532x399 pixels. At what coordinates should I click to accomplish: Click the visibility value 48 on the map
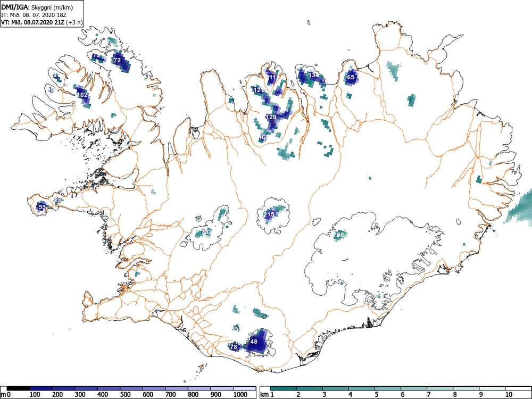click(x=254, y=342)
